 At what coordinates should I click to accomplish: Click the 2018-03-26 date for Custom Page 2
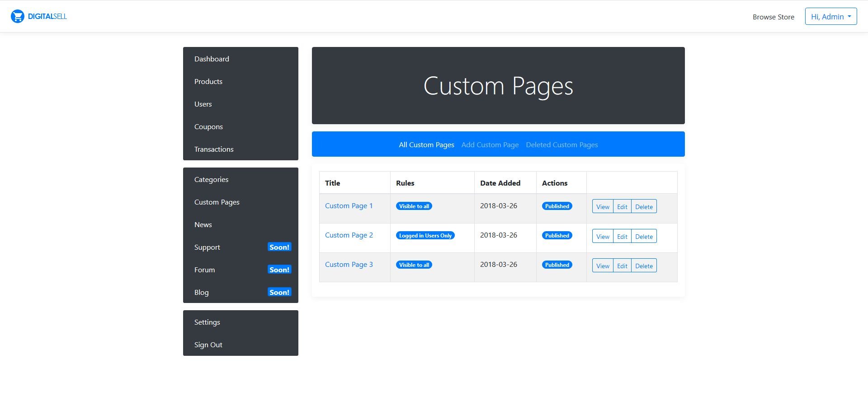point(499,235)
